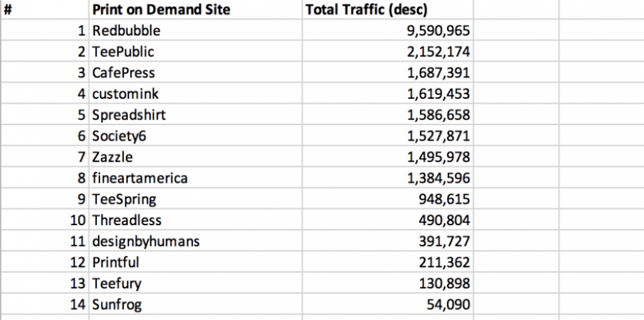644x320 pixels.
Task: Select the Teefury cell
Action: click(x=196, y=284)
